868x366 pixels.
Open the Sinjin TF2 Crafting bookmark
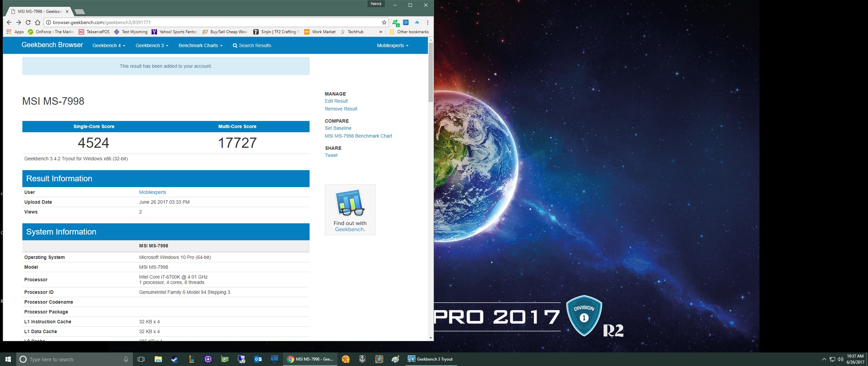coord(277,32)
